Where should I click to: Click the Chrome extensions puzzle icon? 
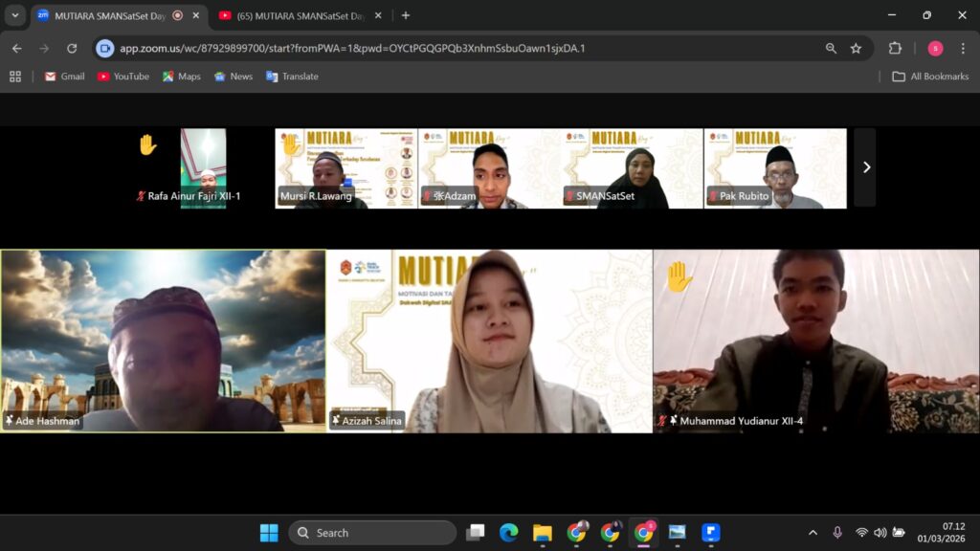click(x=895, y=48)
